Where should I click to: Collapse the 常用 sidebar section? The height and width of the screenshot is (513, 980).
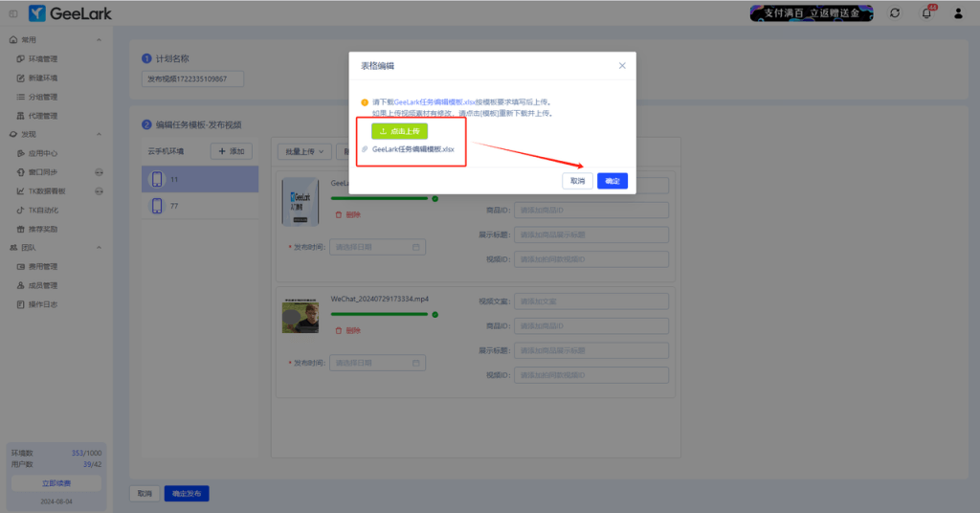[x=100, y=40]
